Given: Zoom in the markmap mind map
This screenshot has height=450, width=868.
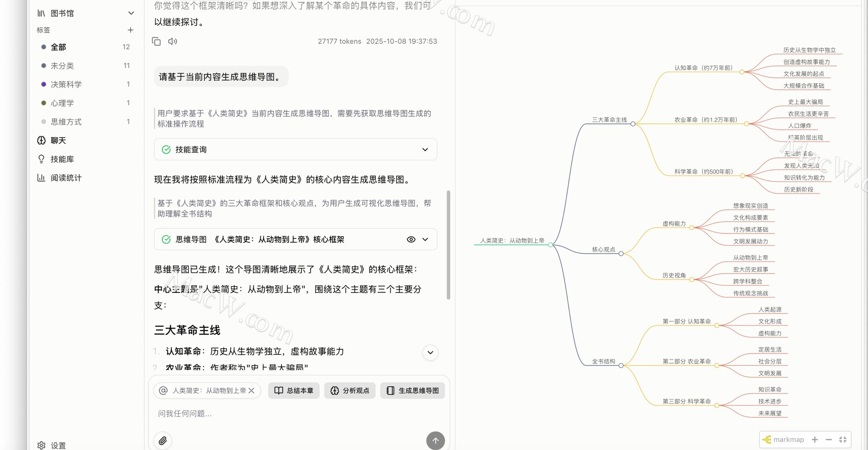Looking at the screenshot, I should (x=815, y=440).
